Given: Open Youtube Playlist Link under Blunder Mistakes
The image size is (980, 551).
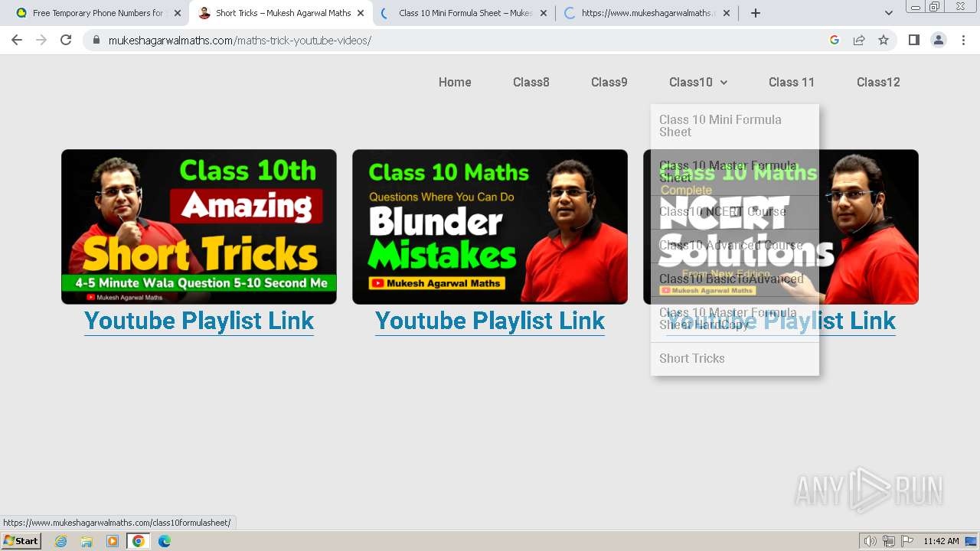Looking at the screenshot, I should point(490,321).
